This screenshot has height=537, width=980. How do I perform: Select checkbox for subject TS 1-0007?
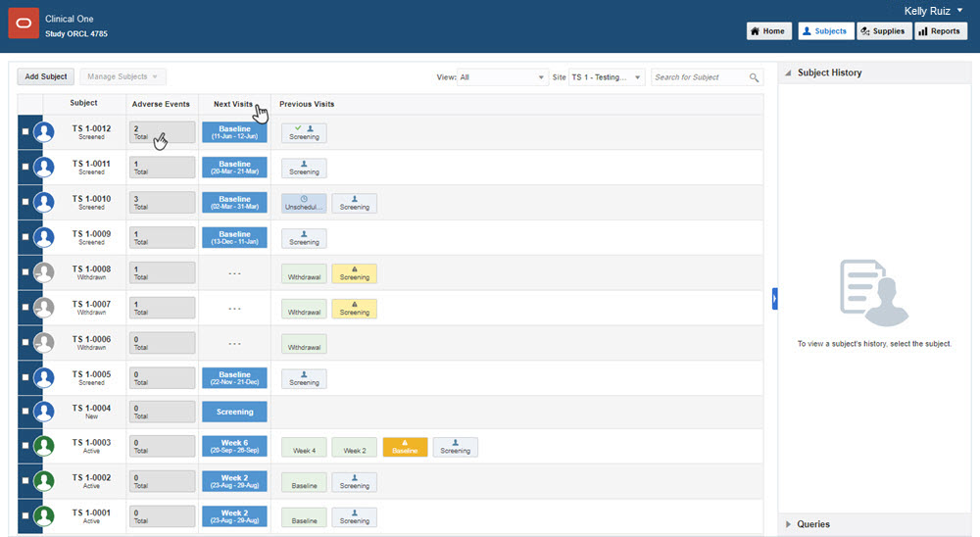[x=25, y=307]
